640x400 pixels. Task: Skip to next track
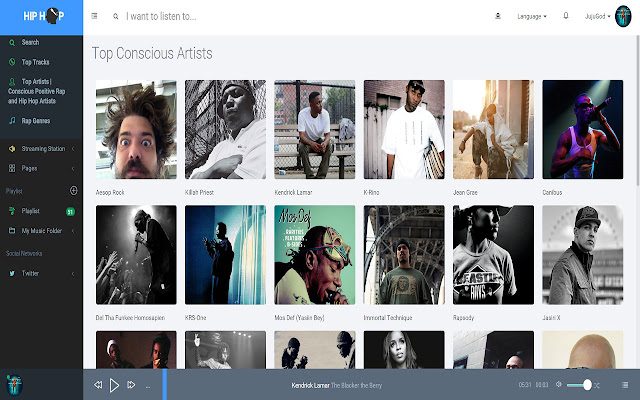pos(131,385)
